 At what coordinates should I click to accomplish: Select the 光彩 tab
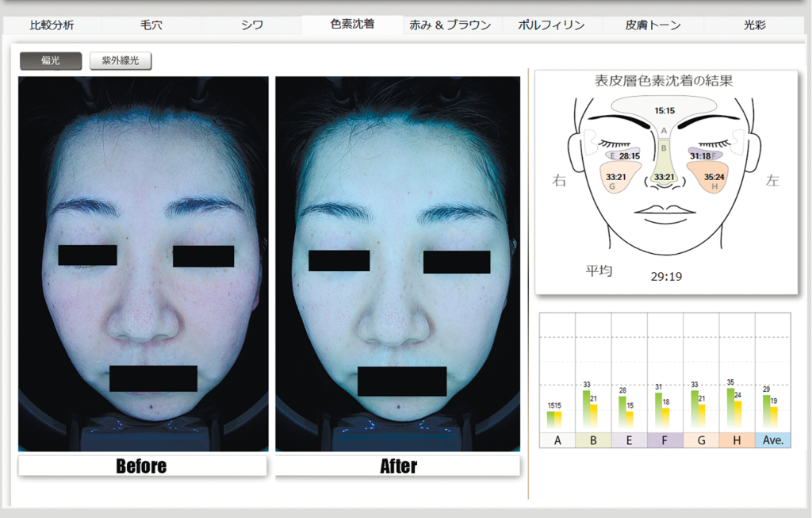tap(754, 25)
